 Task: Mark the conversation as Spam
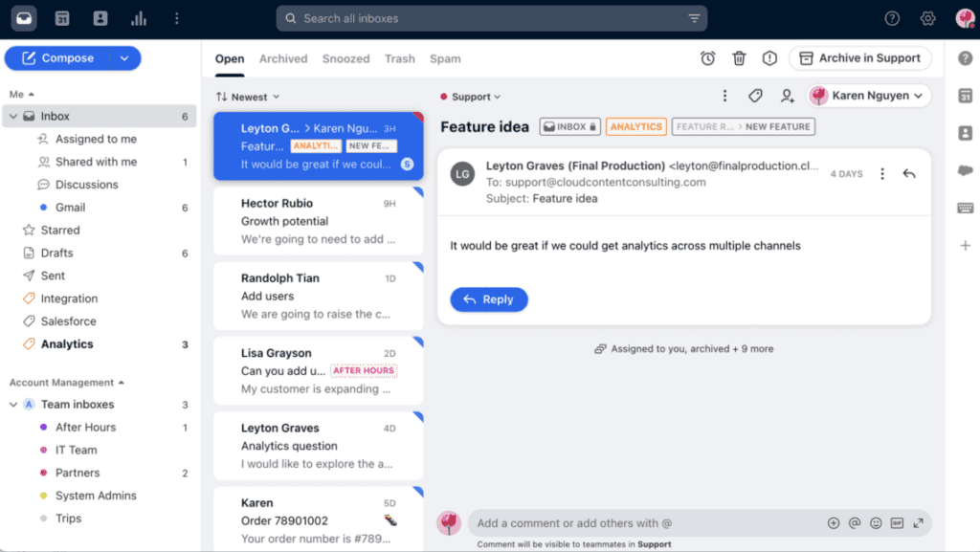pos(771,58)
